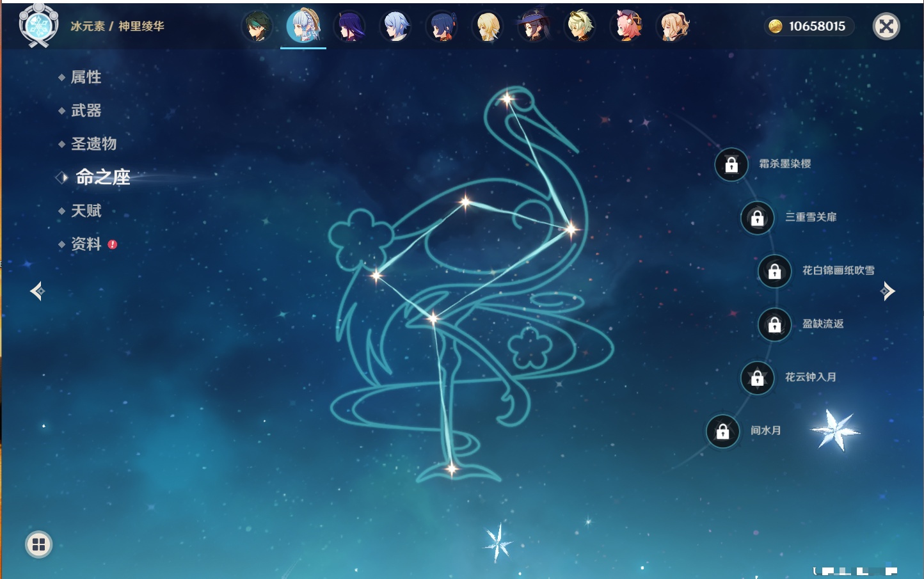Go to next character with right arrow
924x579 pixels.
click(888, 291)
